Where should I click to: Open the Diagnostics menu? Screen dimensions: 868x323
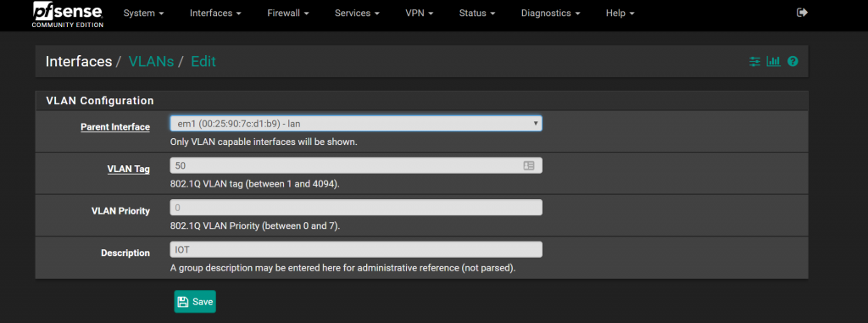tap(550, 14)
